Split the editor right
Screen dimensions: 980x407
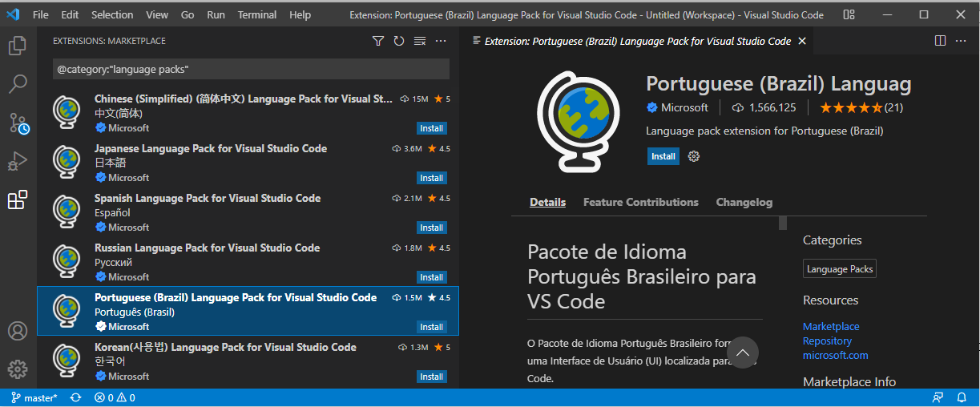[941, 41]
